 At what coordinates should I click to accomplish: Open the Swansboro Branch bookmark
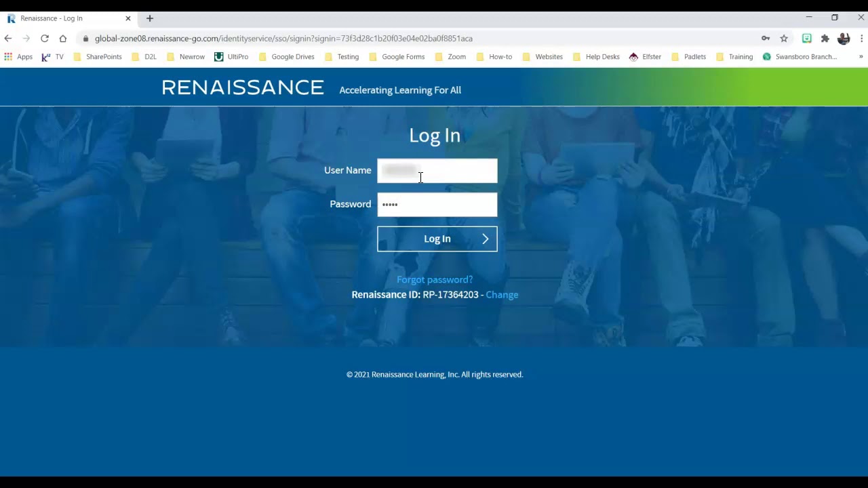click(800, 57)
